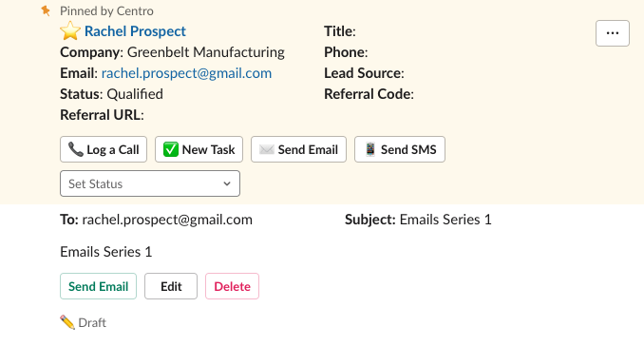Open the Set Status dropdown

(x=150, y=183)
